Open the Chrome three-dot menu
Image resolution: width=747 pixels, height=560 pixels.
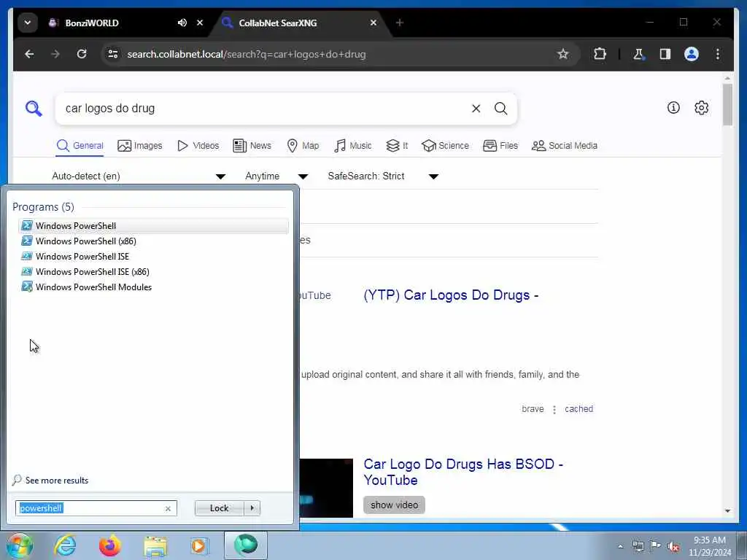[718, 54]
